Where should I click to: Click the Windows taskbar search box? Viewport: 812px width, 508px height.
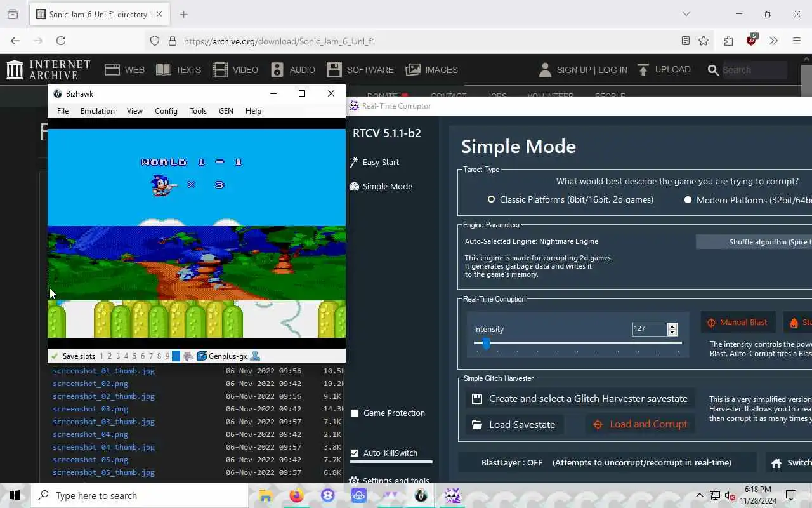(140, 495)
